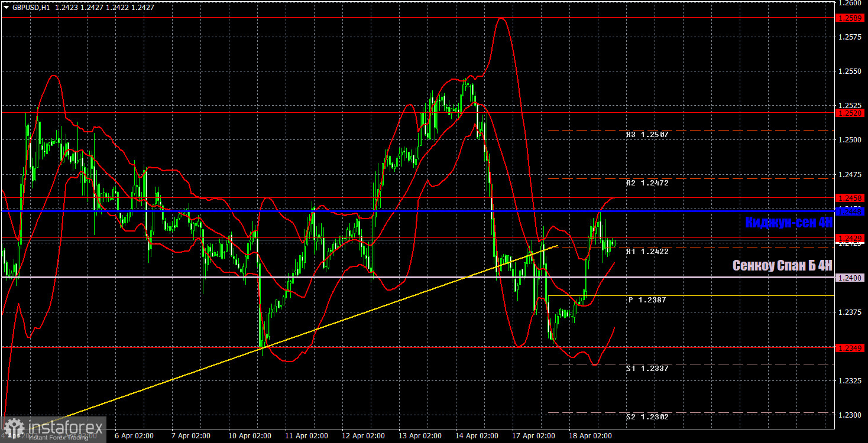Select the red 1.2520 level price tag
Screen dimensions: 868x443
850,112
